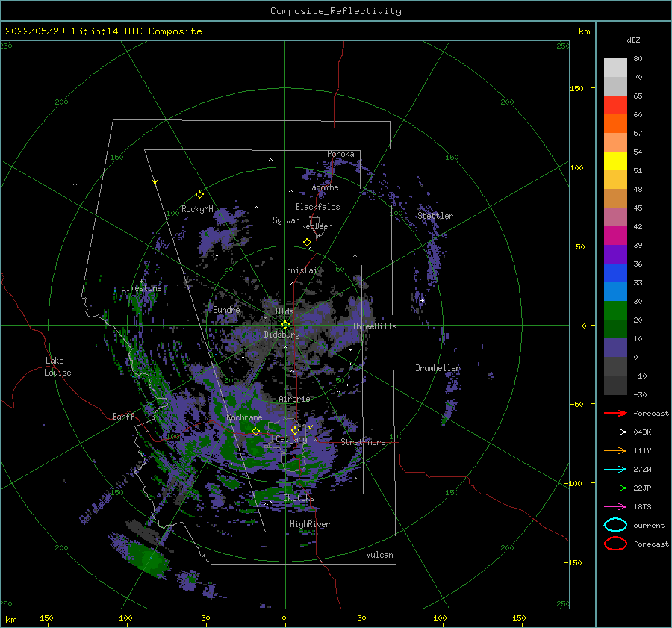Click the Stettler city label

click(x=435, y=216)
